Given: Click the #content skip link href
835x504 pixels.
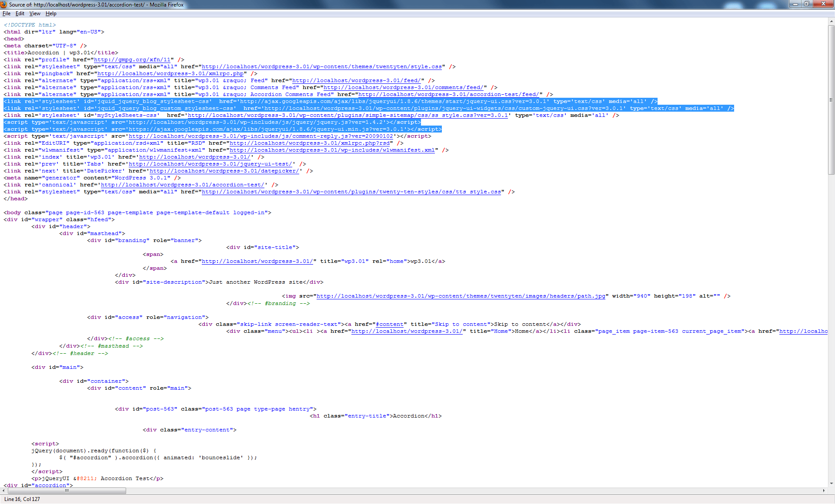Looking at the screenshot, I should click(390, 324).
